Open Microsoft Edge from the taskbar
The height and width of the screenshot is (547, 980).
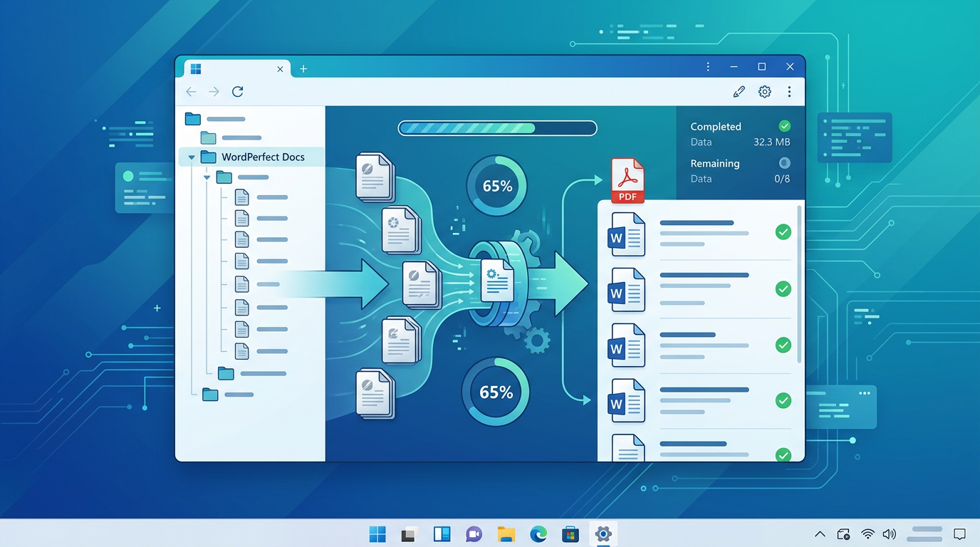pos(538,533)
